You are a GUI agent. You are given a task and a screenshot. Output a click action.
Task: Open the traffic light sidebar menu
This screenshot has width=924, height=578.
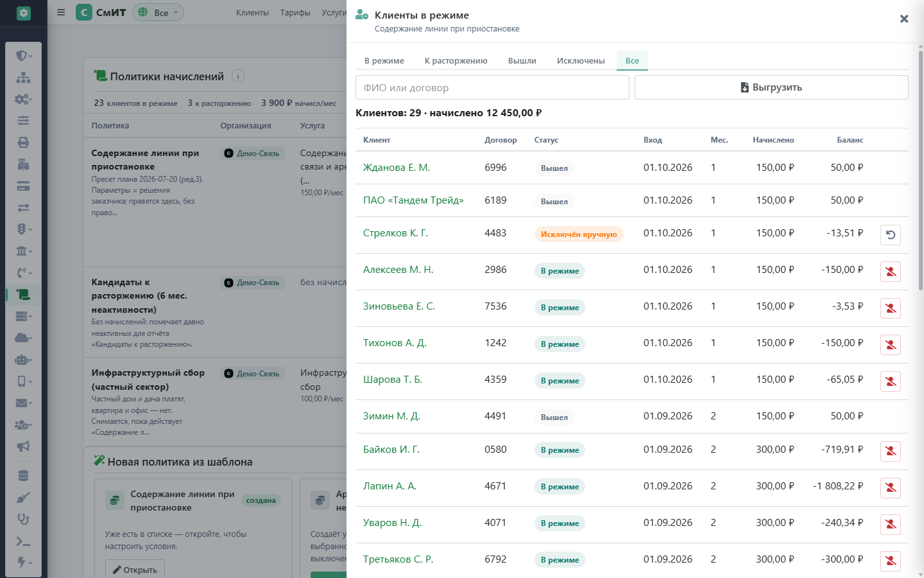click(x=23, y=229)
